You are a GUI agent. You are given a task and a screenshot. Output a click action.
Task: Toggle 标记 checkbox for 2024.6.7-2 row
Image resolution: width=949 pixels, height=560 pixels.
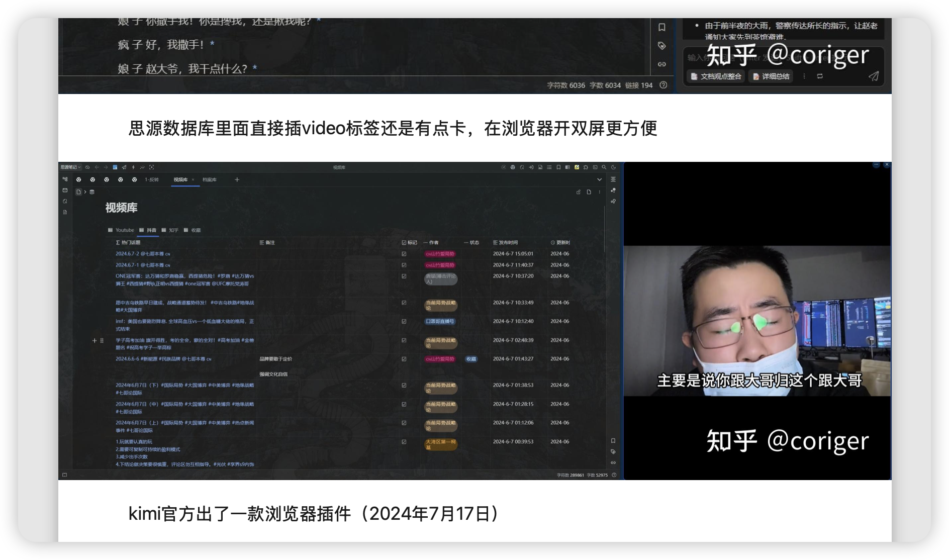pos(404,254)
